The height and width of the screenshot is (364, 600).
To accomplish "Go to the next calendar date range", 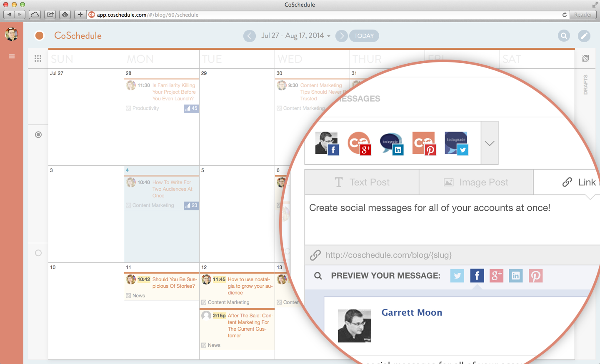I will tap(341, 36).
